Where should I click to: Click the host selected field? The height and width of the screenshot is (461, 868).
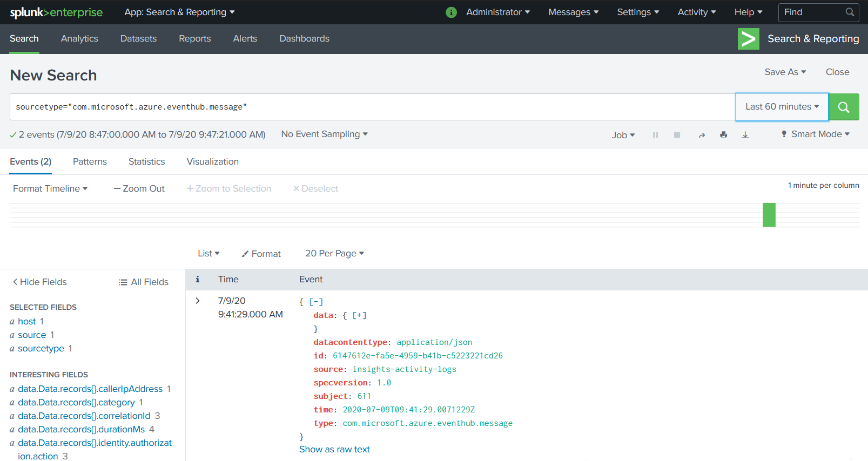coord(26,321)
